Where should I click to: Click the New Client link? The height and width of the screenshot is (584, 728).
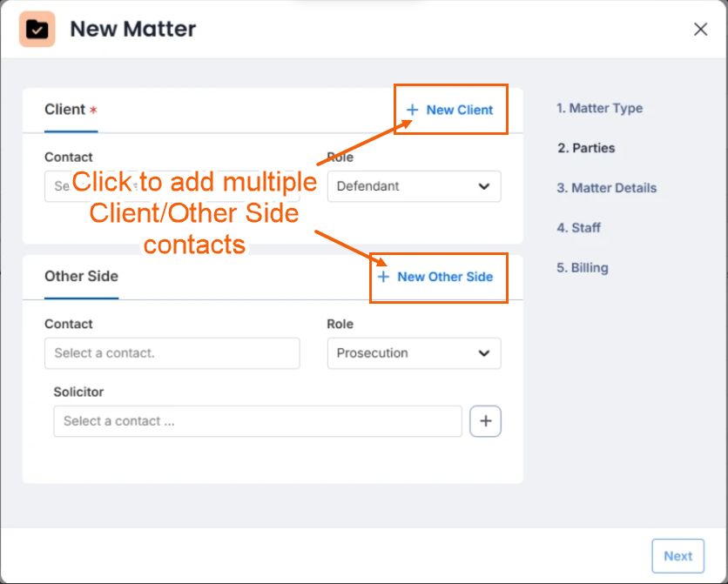[x=459, y=110]
